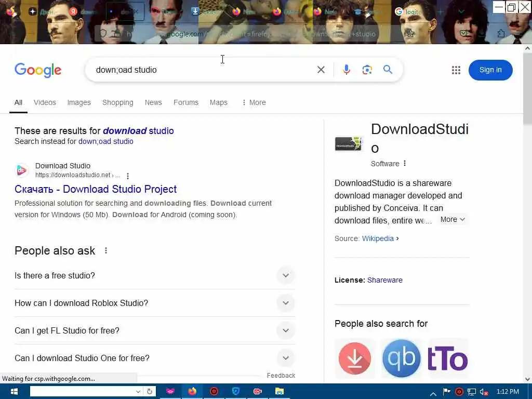Click the Sign in button

point(490,70)
